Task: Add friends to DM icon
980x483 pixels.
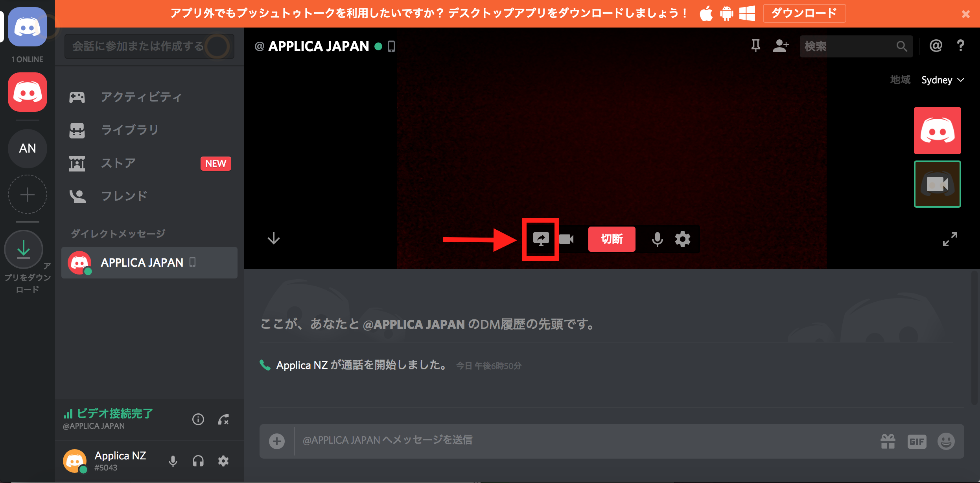Action: click(x=781, y=46)
